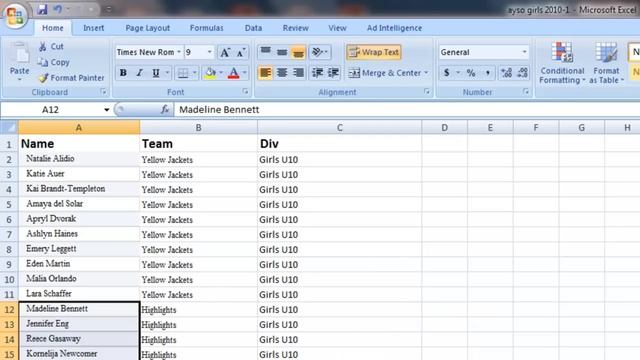This screenshot has width=640, height=360.
Task: Expand the Number dialog launcher
Action: pos(526,92)
